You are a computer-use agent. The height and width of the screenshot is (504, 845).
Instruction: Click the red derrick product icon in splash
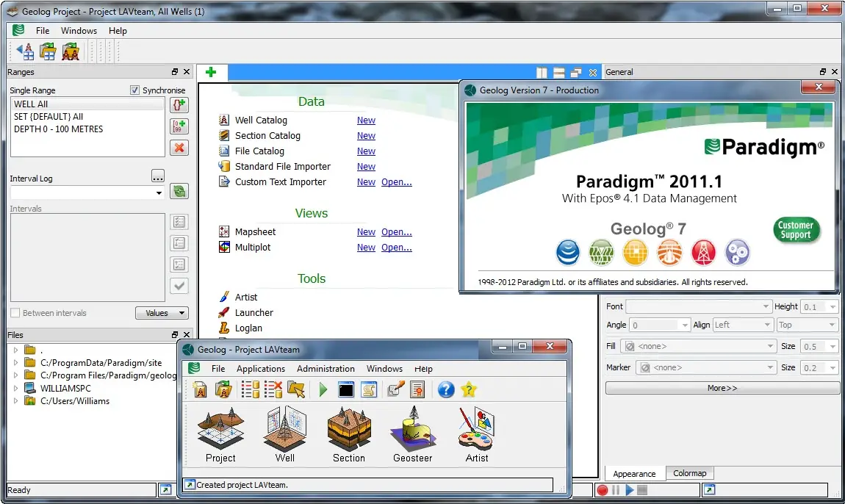point(703,252)
